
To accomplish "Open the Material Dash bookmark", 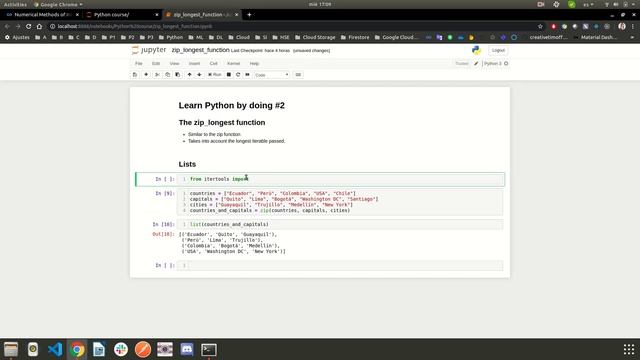I will 596,37.
